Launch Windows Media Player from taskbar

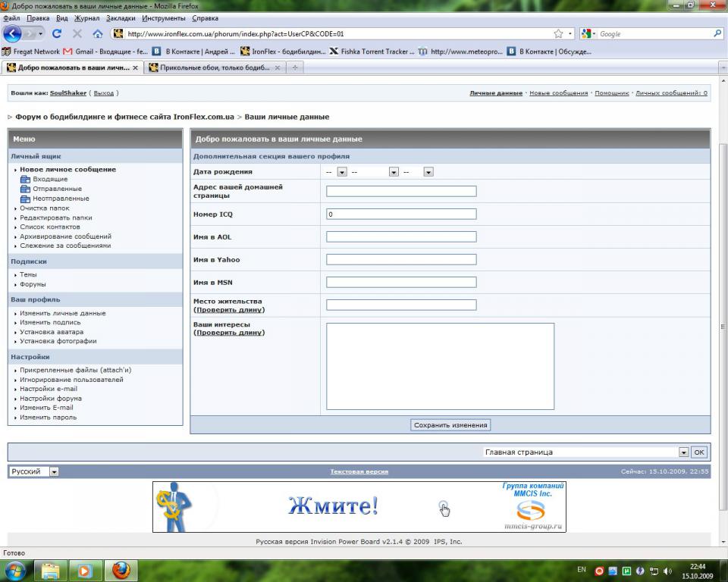(85, 570)
